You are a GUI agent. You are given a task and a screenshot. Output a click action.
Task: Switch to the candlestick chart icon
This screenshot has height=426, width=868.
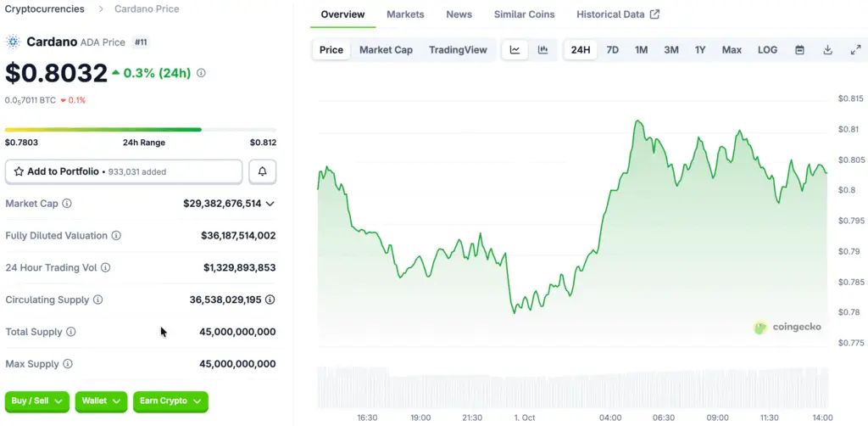(542, 50)
